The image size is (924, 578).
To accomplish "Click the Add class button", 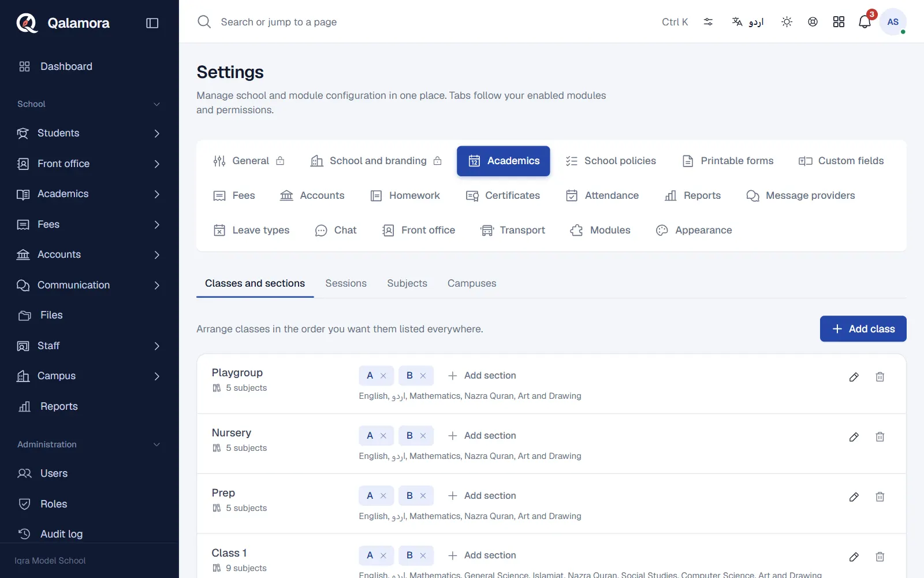I will click(863, 329).
